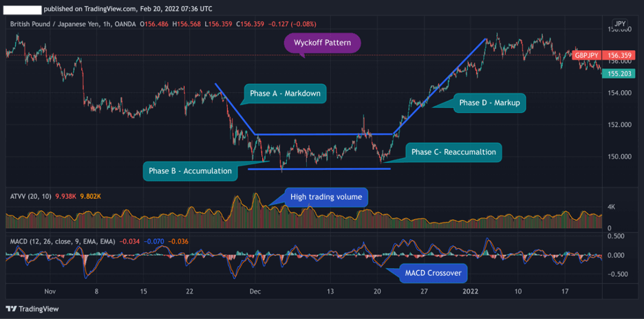Click the Nov date on time axis
The width and height of the screenshot is (644, 319).
50,291
